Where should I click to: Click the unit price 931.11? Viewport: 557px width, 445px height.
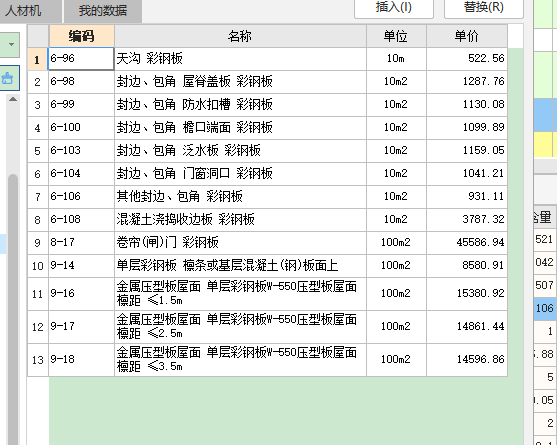coord(467,196)
